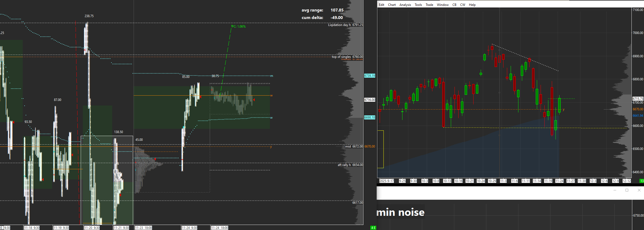Select the '11-24 9:30' session date marker
644x230 pixels.
pyautogui.click(x=189, y=228)
